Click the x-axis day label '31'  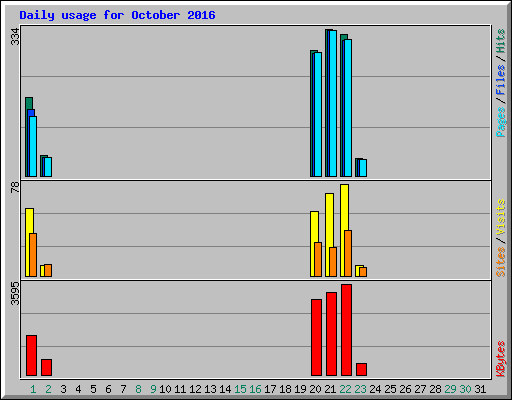tap(480, 389)
